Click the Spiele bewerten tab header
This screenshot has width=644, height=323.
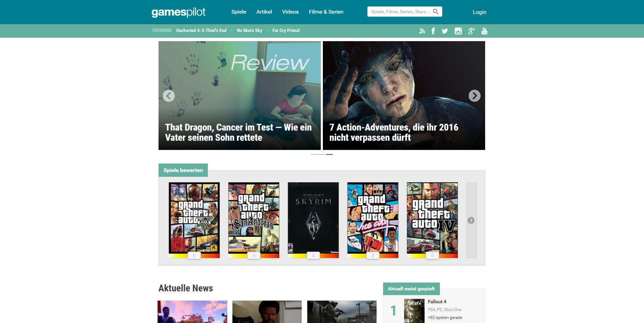(x=183, y=170)
